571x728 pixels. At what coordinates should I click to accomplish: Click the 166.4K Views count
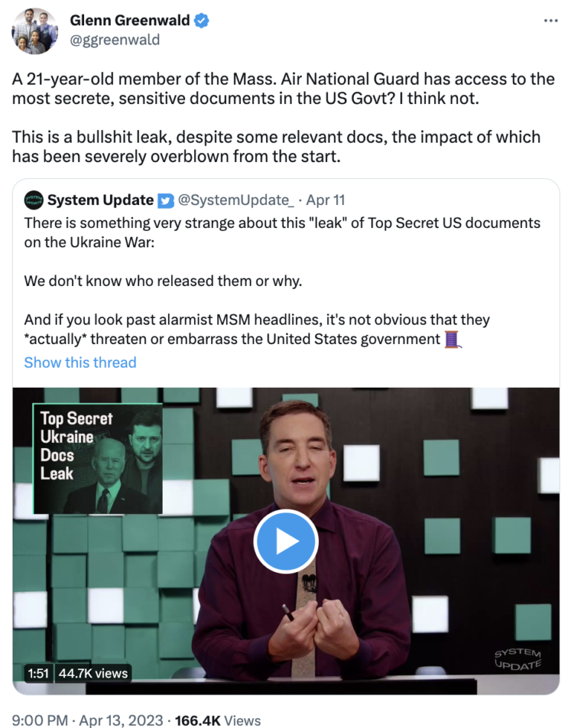(x=218, y=720)
